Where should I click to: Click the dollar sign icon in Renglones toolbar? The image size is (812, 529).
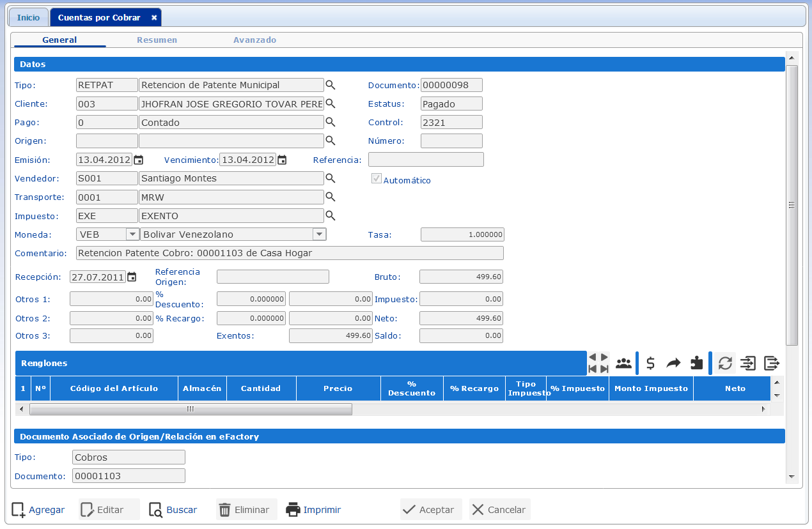coord(650,364)
